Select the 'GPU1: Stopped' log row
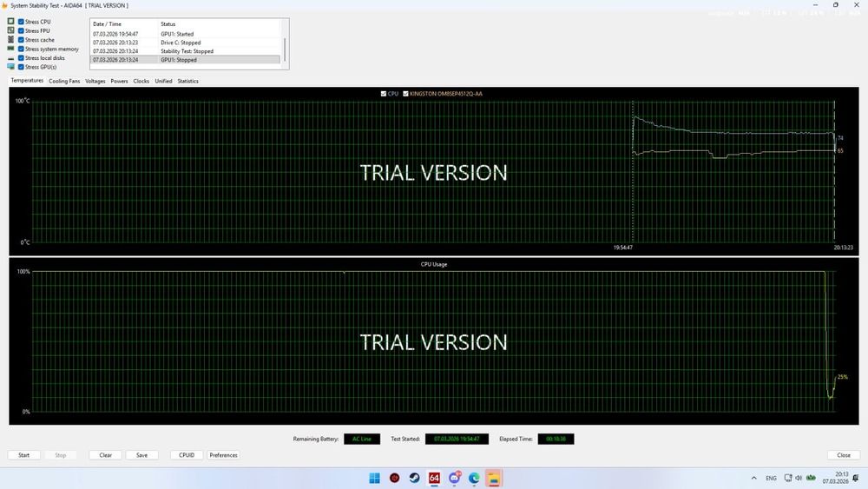The image size is (868, 489). pos(186,59)
